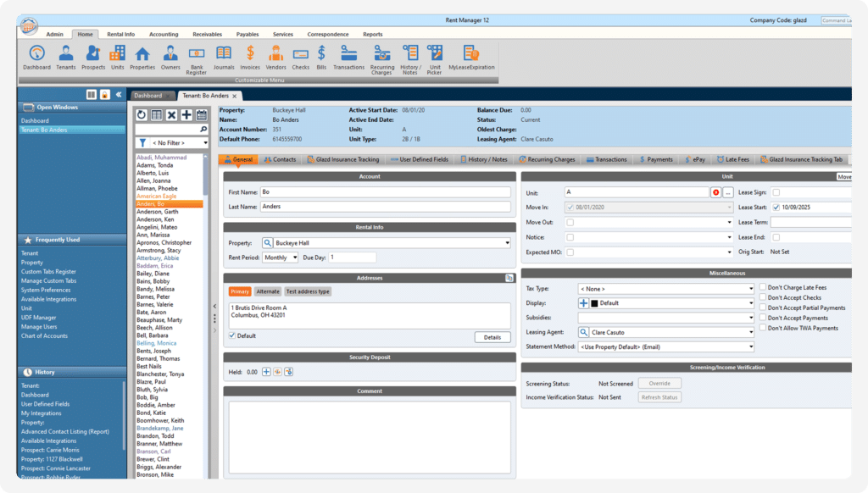Open the Owners ribbon icon

(x=170, y=58)
